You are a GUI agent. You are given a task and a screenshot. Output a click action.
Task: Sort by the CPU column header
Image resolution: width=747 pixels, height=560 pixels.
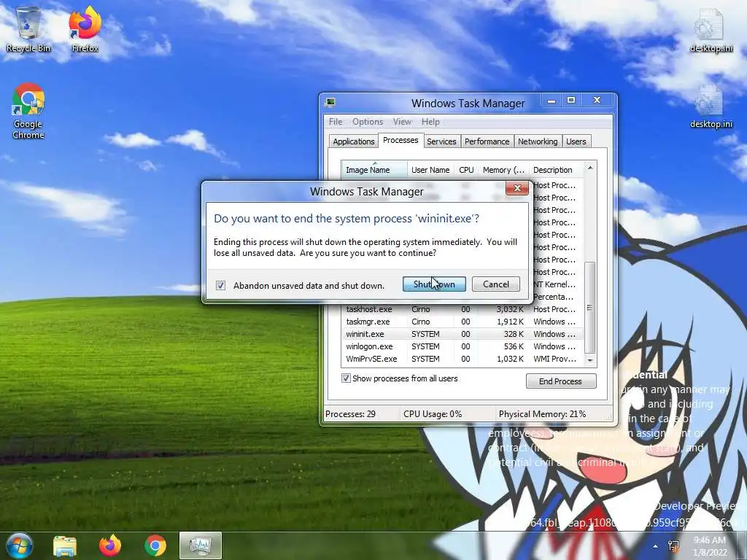click(466, 170)
